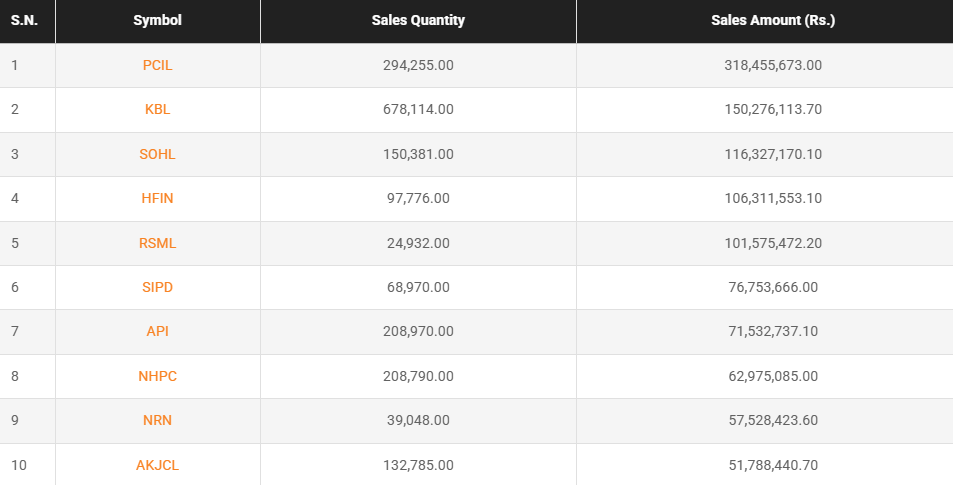Select the HFIN symbol link
The height and width of the screenshot is (485, 953).
(x=157, y=198)
